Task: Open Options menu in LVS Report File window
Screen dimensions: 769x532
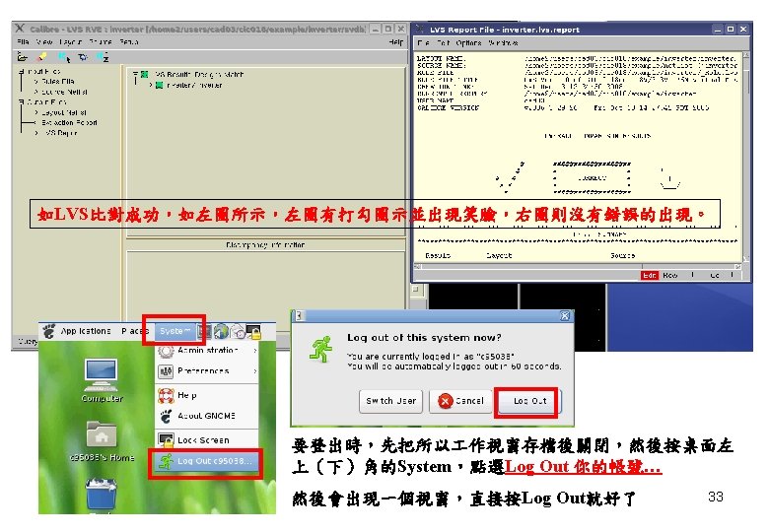Action: [x=469, y=43]
